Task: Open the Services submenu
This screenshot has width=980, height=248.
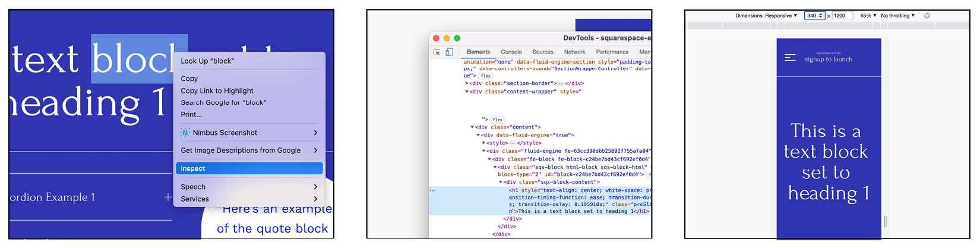Action: 249,199
